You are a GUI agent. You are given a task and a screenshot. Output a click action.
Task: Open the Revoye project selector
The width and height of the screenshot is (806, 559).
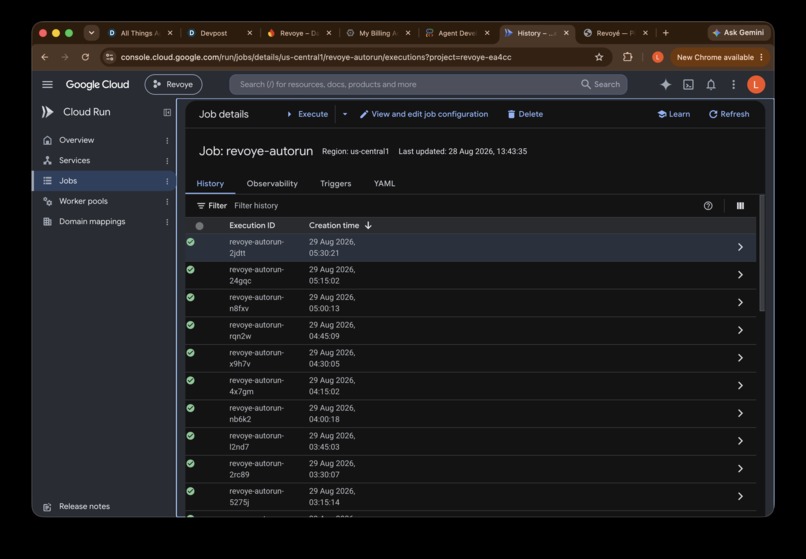[x=173, y=84]
